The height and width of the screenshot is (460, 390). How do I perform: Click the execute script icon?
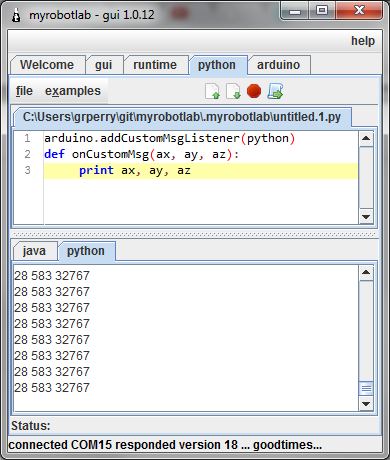275,91
